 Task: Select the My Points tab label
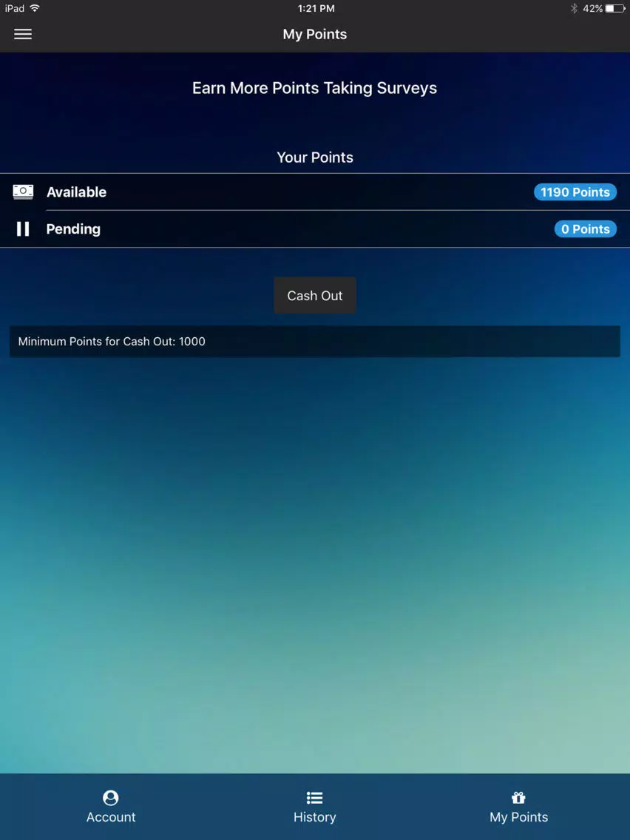click(518, 818)
